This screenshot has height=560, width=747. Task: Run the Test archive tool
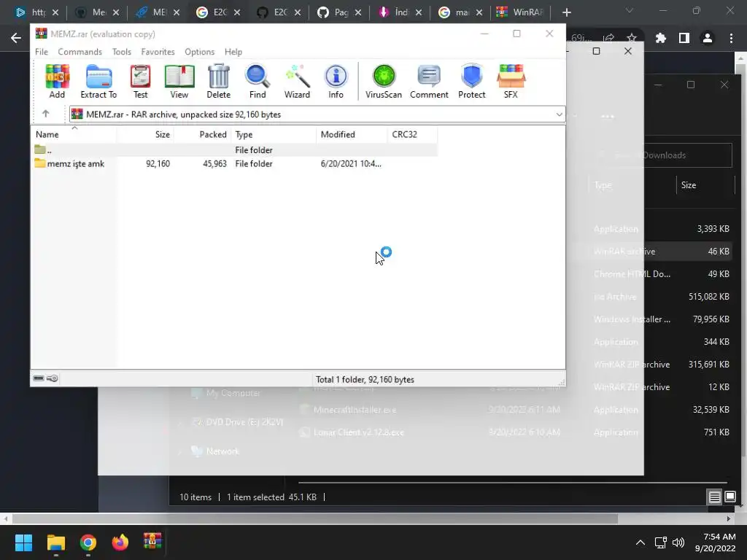pos(141,81)
